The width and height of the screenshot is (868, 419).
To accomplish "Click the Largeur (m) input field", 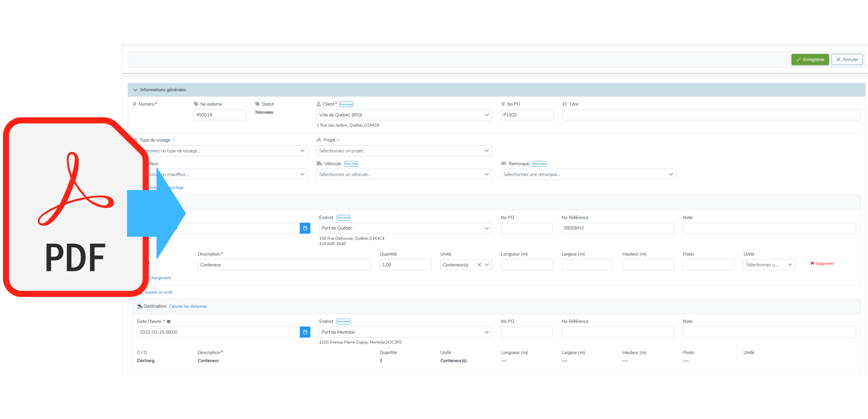I will point(587,265).
